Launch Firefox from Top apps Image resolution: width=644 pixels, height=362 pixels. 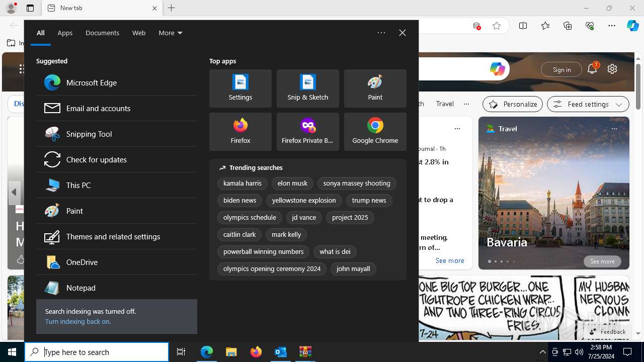coord(240,132)
